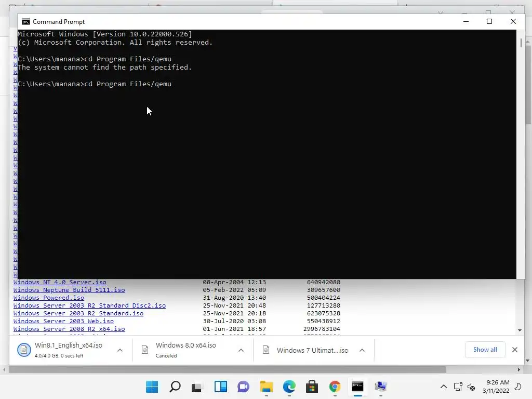Open the network status tray icon
This screenshot has height=399, width=532.
click(458, 387)
